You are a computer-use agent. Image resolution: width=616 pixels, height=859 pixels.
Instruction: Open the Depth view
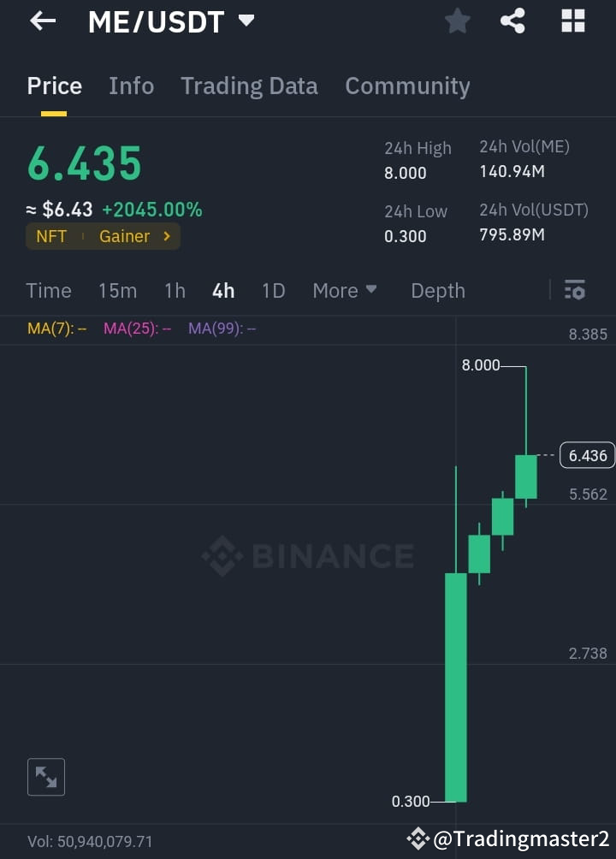(437, 290)
